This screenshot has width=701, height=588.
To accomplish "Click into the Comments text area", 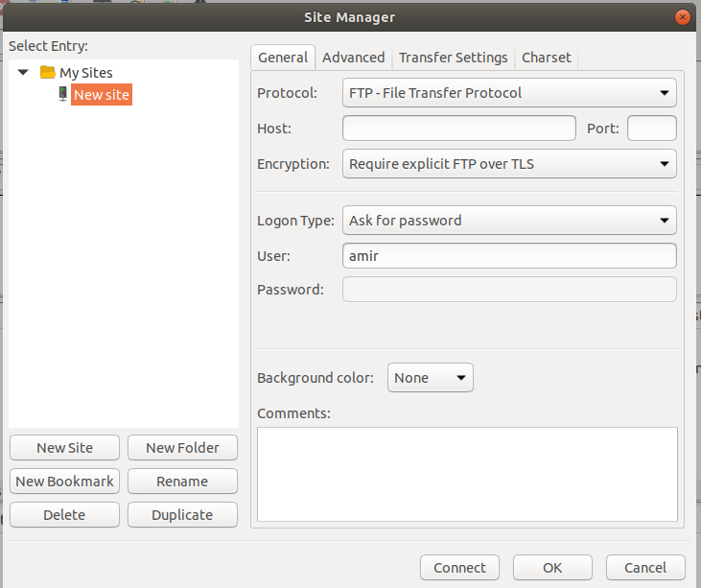I will [467, 474].
